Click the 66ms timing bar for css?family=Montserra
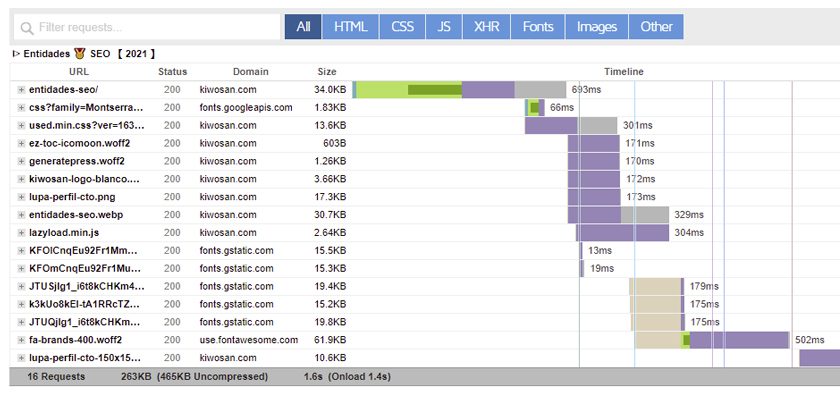 point(535,108)
